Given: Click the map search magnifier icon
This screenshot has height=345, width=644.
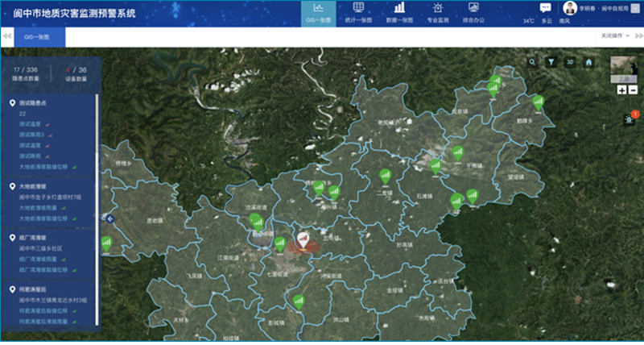Looking at the screenshot, I should (532, 62).
